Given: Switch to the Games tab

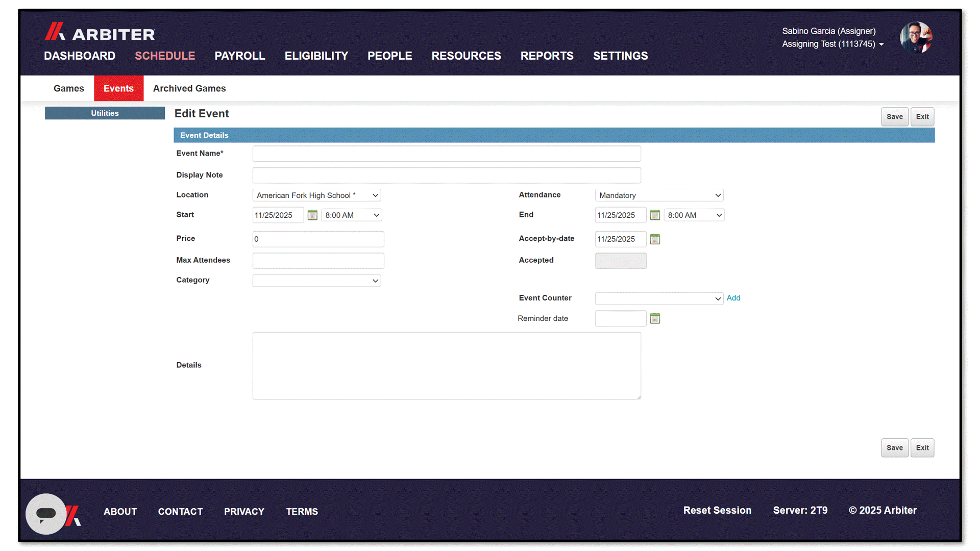Looking at the screenshot, I should pos(69,88).
